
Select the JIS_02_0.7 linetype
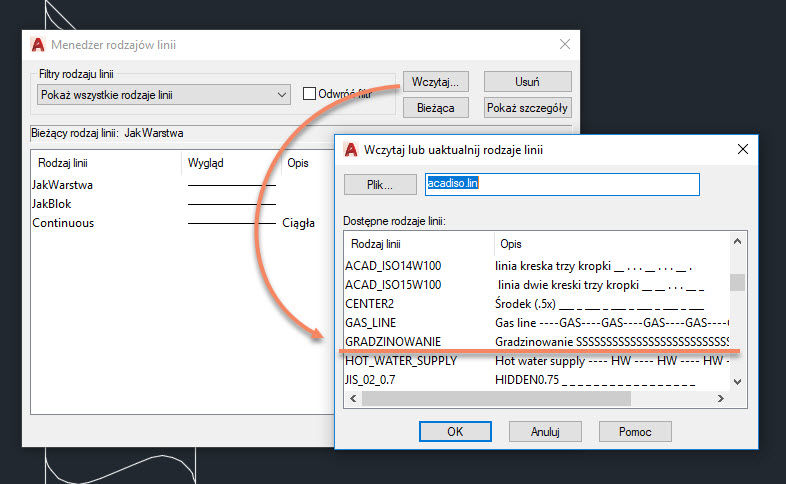click(536, 380)
